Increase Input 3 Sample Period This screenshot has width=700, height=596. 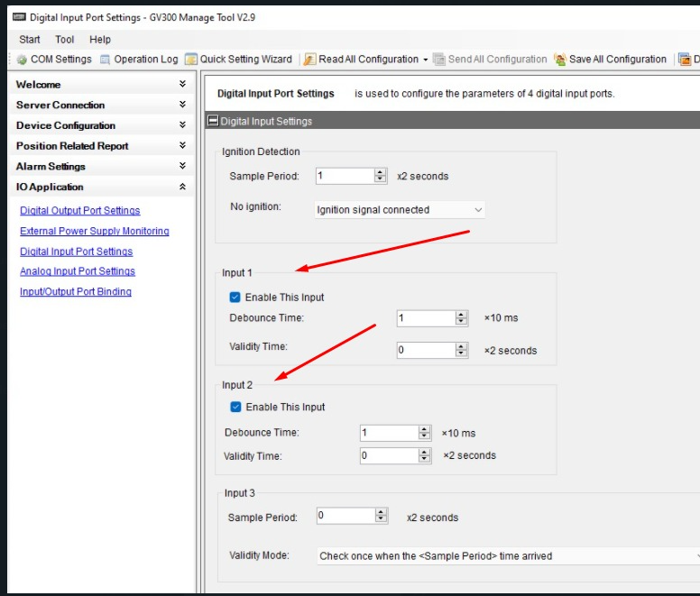(382, 512)
